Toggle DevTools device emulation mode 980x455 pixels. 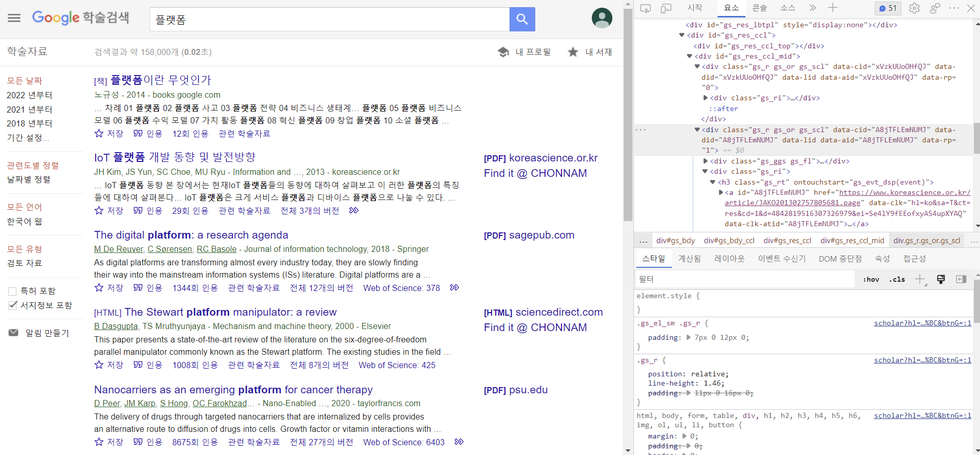[666, 8]
